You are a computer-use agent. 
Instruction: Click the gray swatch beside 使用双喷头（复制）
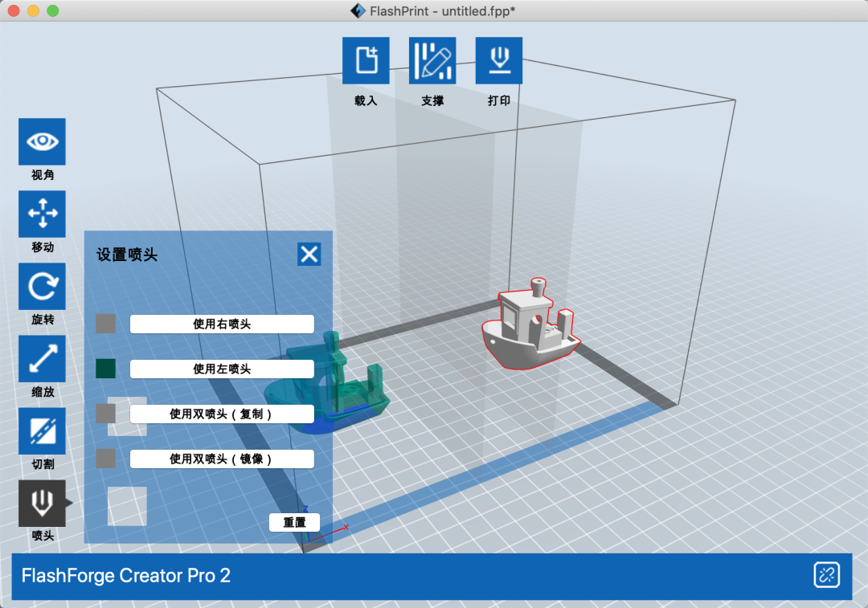[106, 414]
